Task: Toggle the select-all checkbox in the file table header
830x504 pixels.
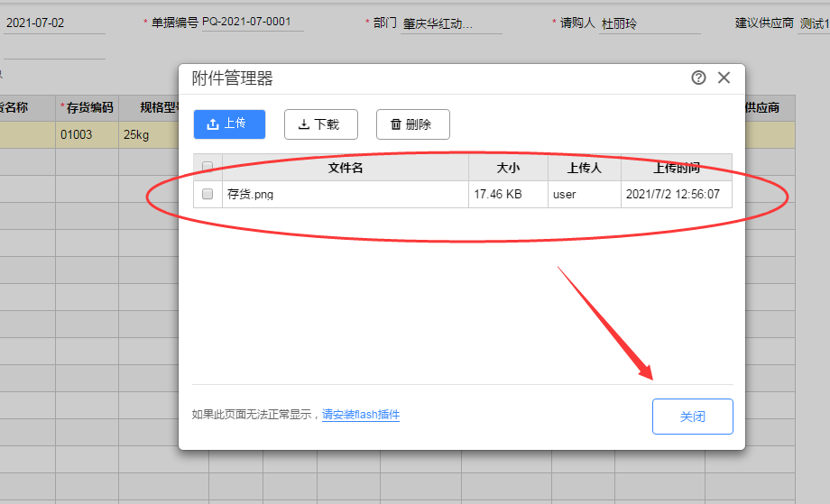Action: point(207,167)
